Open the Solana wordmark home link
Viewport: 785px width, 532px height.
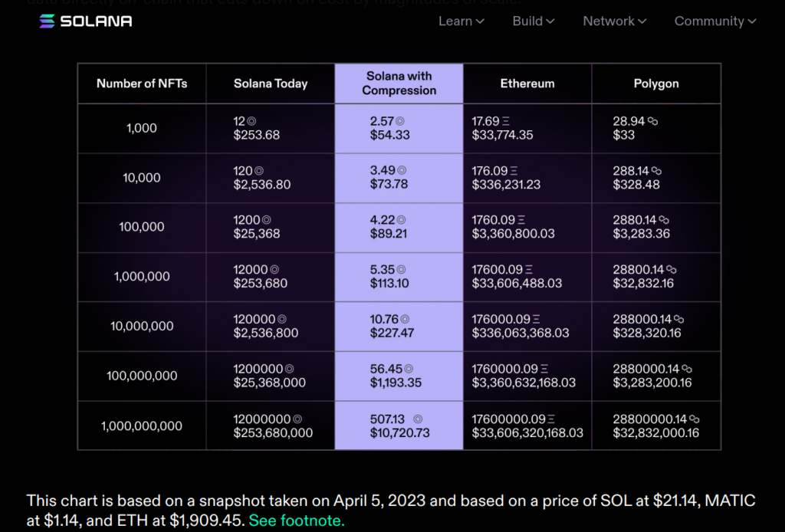pos(96,21)
